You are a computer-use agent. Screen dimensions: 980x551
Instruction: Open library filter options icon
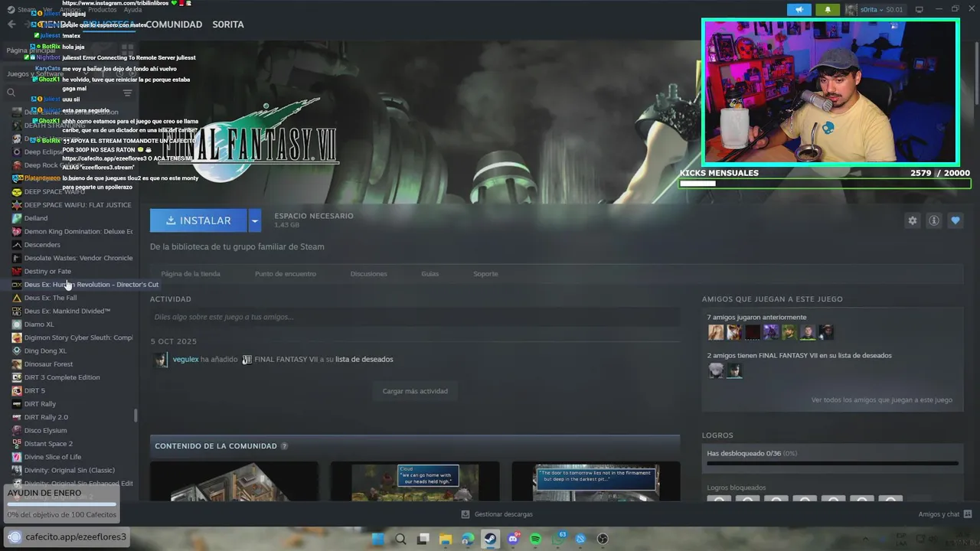[x=127, y=93]
